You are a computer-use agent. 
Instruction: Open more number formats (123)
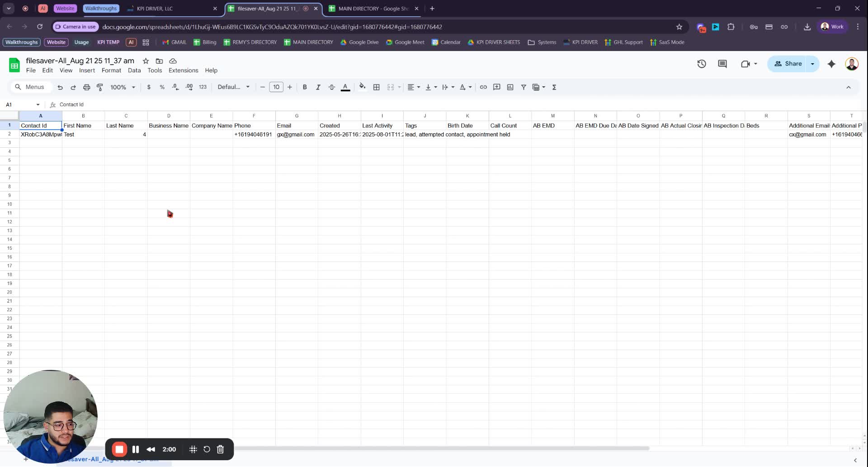(203, 87)
